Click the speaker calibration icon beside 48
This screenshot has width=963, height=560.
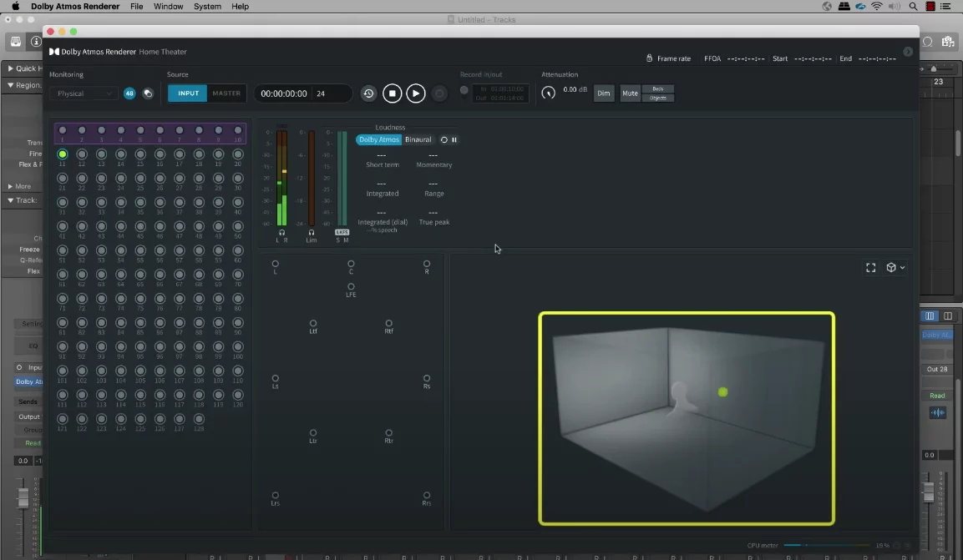click(148, 93)
